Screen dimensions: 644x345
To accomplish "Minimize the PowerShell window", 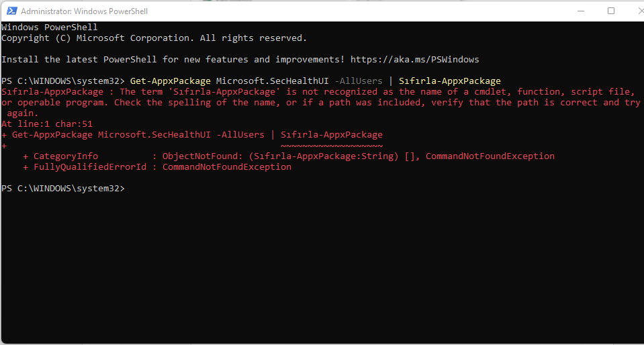I will coord(582,11).
